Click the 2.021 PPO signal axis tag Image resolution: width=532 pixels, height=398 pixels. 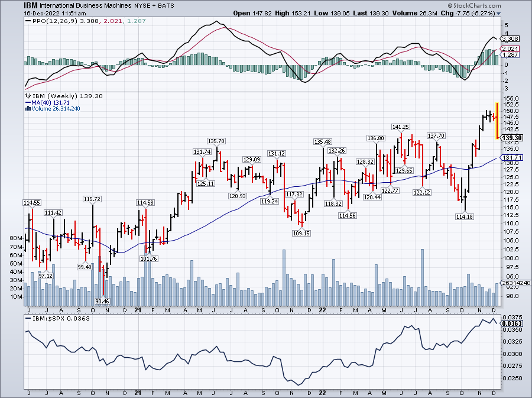510,48
